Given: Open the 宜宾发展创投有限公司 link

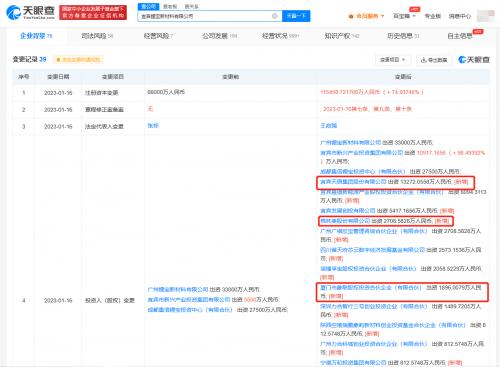Looking at the screenshot, I should pos(348,211).
